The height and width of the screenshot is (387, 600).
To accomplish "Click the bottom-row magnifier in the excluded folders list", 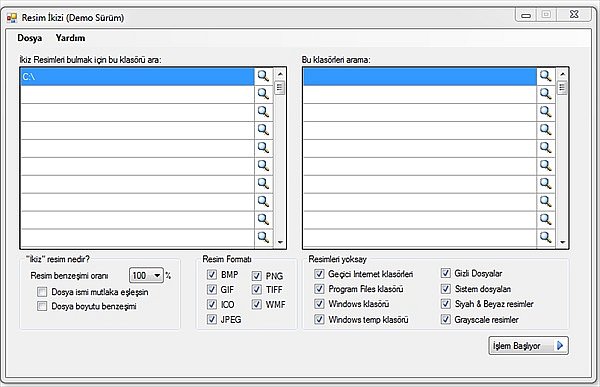I will click(546, 237).
